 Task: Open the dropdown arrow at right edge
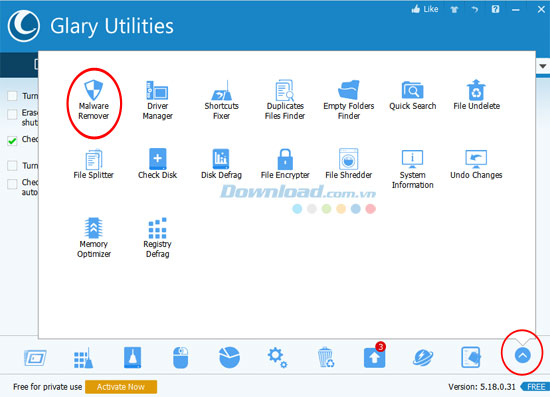[543, 66]
